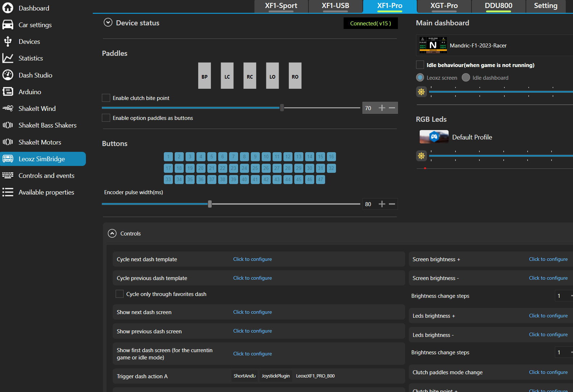Screen dimensions: 573x392
Task: Increase clutch bite point with plus
Action: [x=382, y=108]
